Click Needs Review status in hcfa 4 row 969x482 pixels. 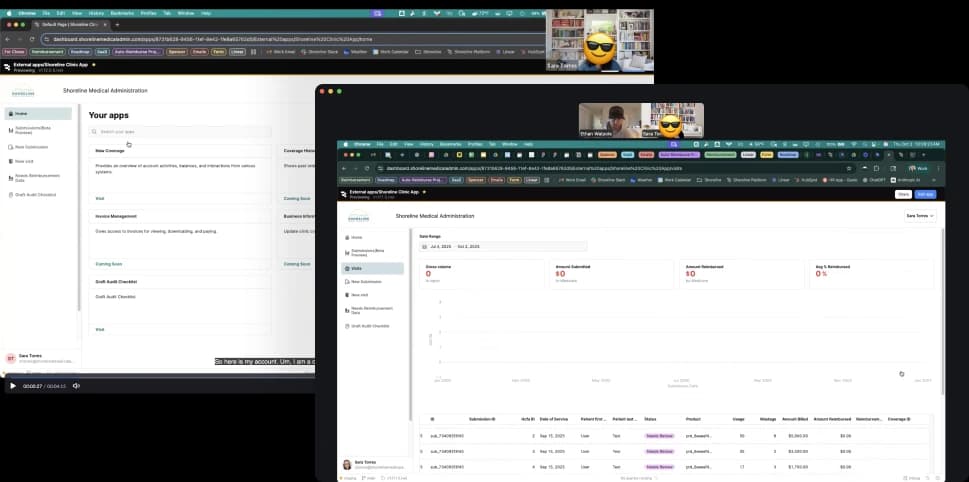tap(659, 467)
